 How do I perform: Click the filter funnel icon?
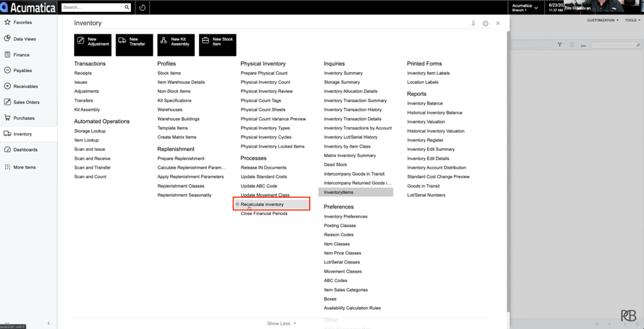[559, 45]
